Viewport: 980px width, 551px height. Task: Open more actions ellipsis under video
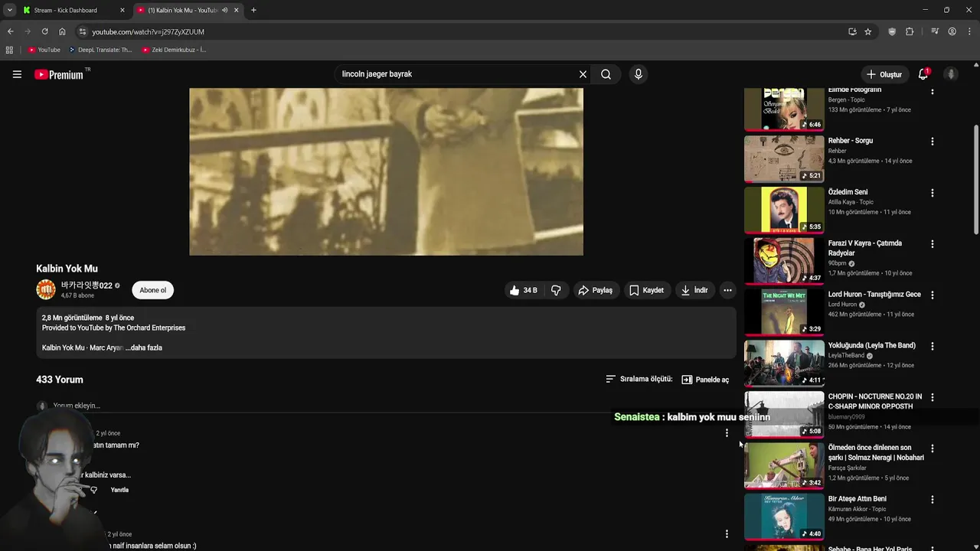tap(727, 290)
